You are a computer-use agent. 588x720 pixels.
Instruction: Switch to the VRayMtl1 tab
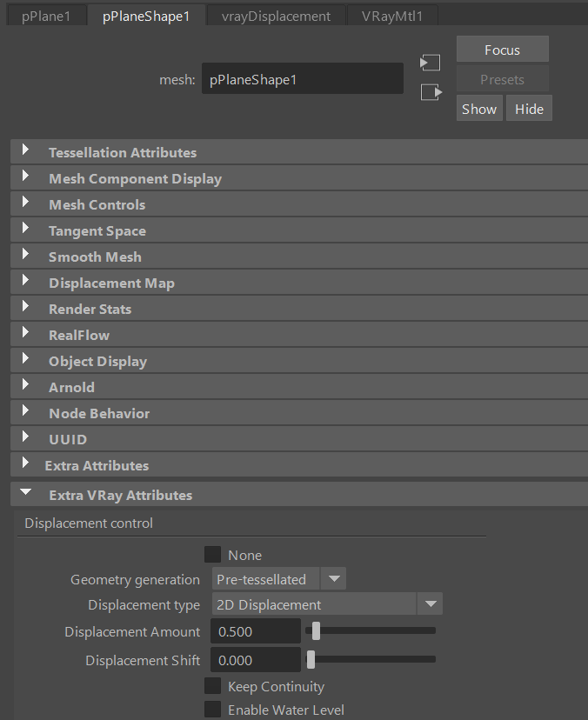pos(392,16)
